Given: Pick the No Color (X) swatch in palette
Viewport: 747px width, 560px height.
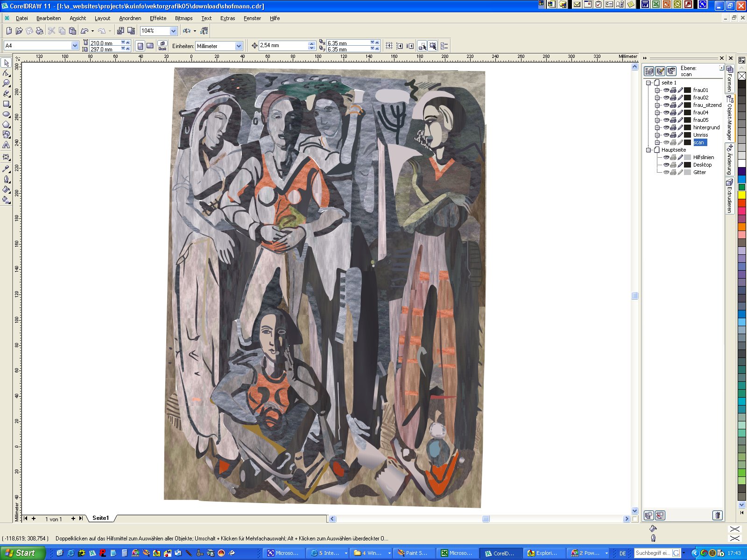Looking at the screenshot, I should click(741, 76).
